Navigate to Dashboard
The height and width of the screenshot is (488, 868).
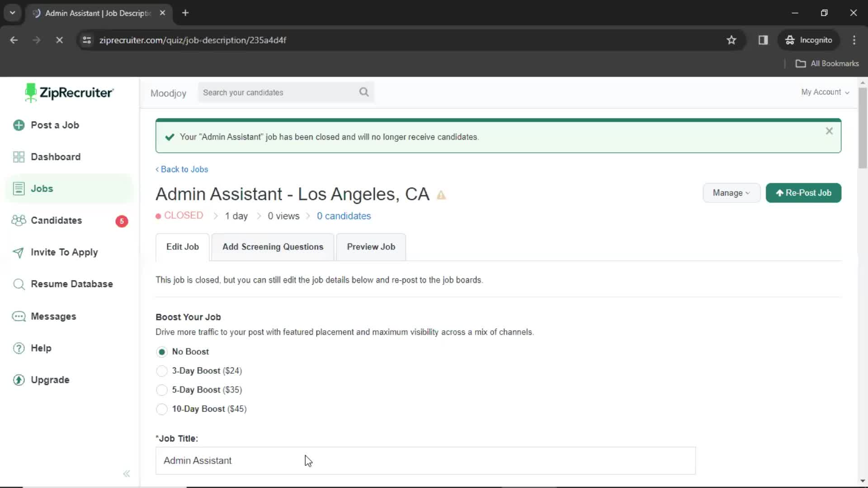[56, 157]
